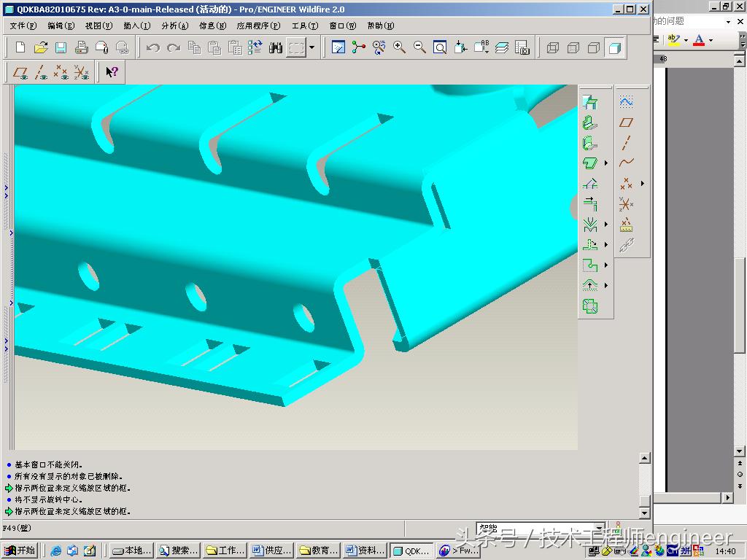Screen dimensions: 747x560
Task: Open the font color dropdown arrow in background window
Action: click(711, 40)
